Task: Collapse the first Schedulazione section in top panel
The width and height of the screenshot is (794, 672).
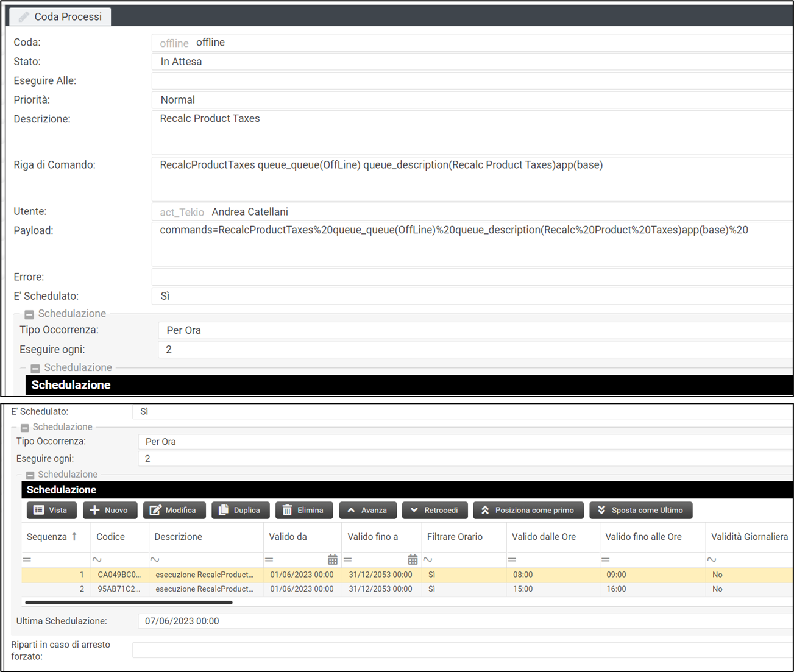Action: pyautogui.click(x=29, y=314)
